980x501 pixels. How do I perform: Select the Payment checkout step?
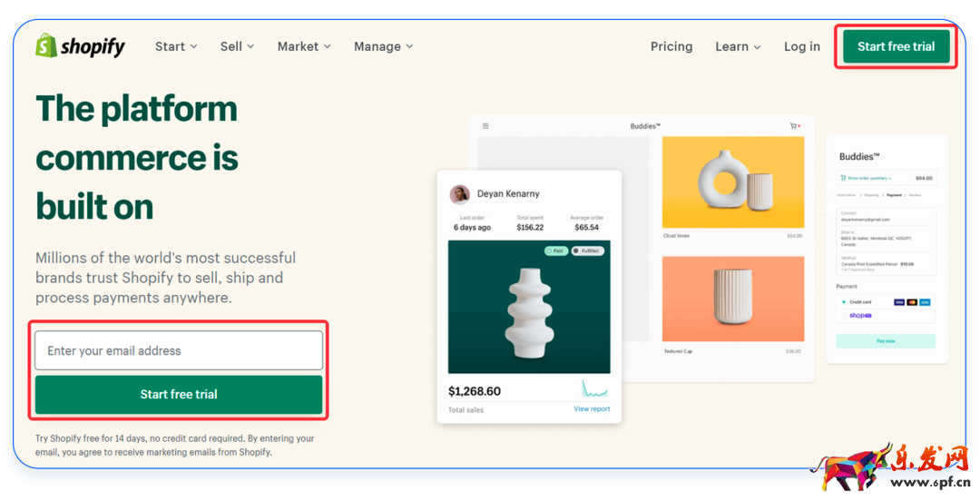pyautogui.click(x=895, y=195)
